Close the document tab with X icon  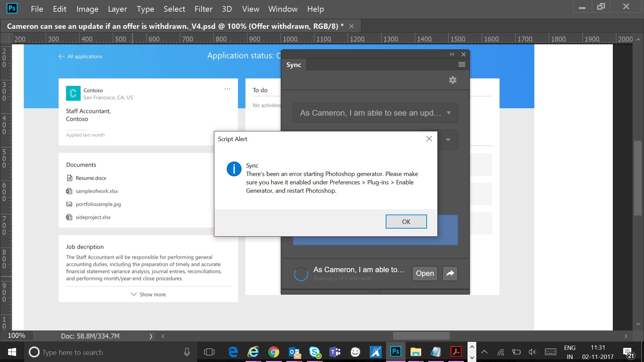click(x=352, y=26)
